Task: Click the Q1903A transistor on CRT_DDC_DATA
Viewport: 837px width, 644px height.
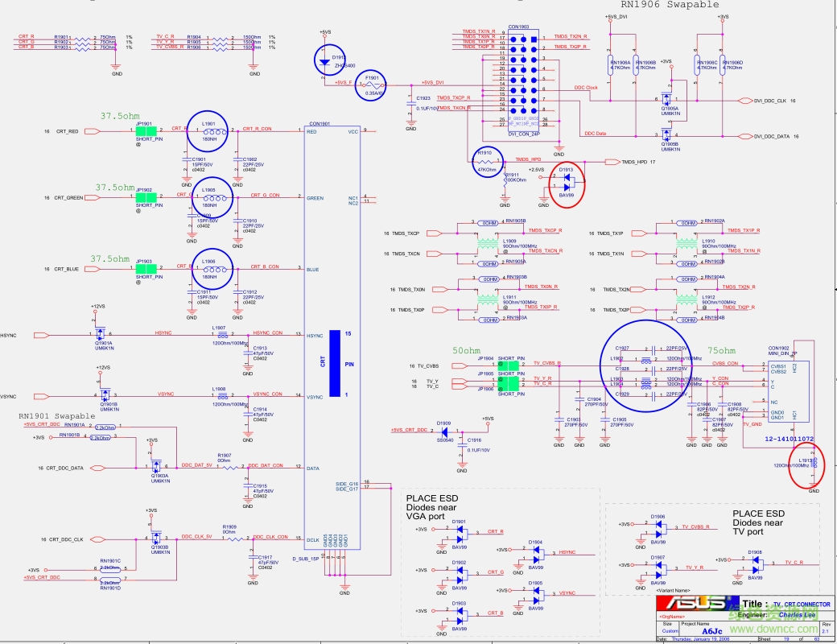Action: [156, 466]
